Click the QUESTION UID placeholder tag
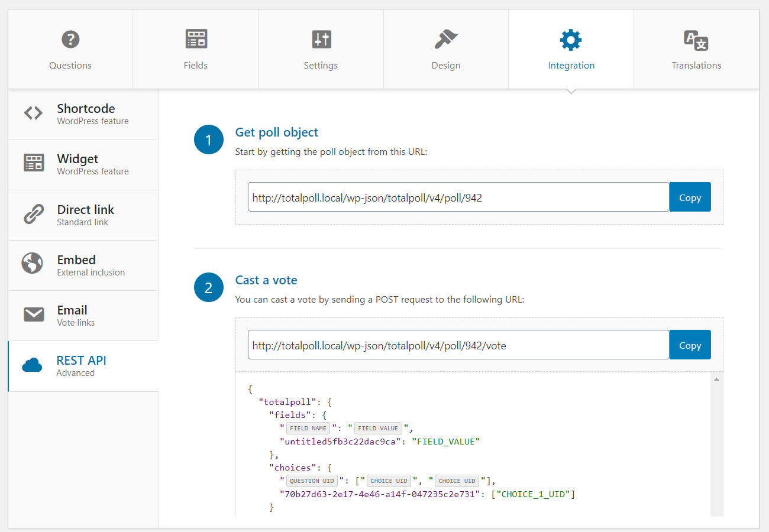The width and height of the screenshot is (769, 532). point(312,481)
